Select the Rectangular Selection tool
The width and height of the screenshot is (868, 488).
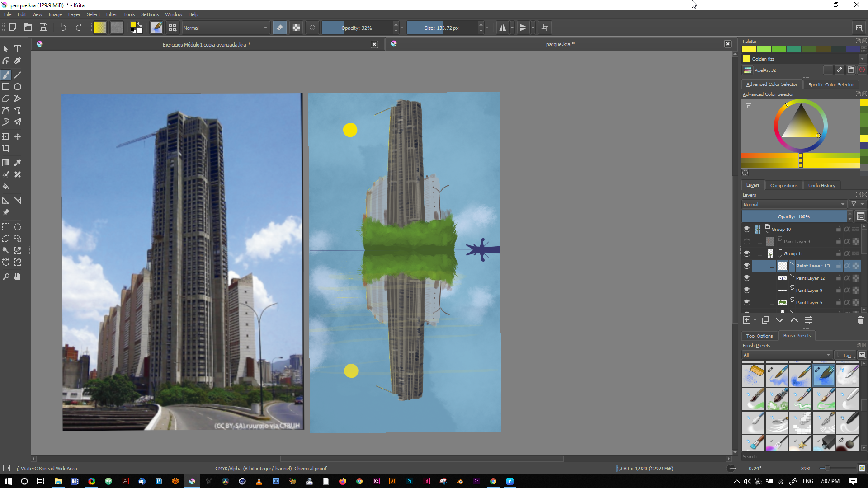coord(6,227)
